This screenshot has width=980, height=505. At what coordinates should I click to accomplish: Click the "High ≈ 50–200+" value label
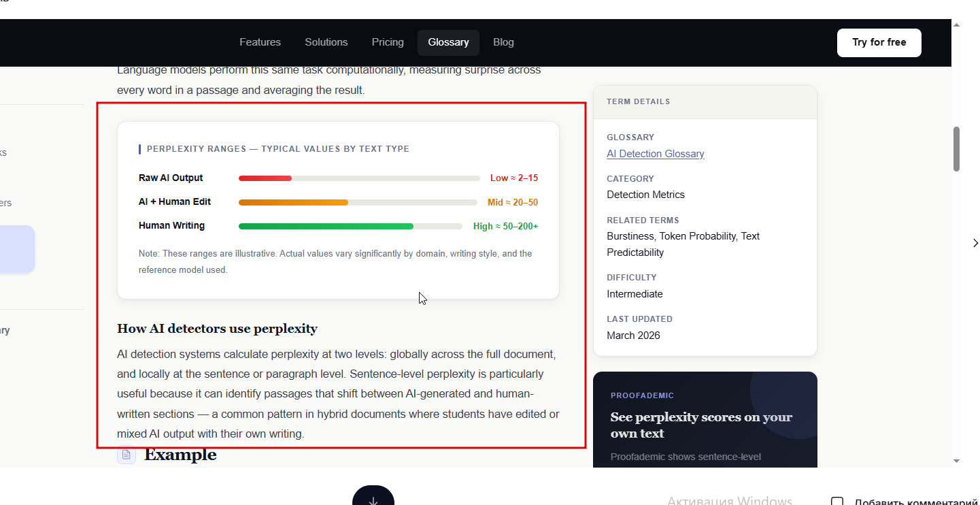click(x=506, y=226)
